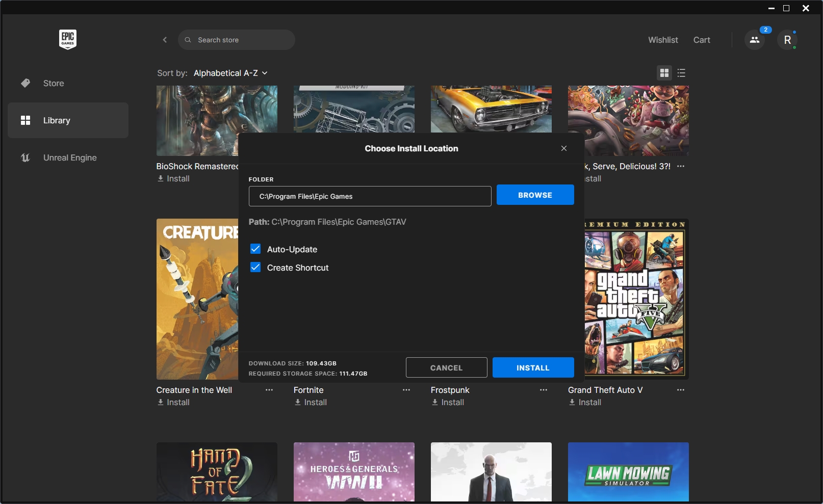Image resolution: width=823 pixels, height=504 pixels.
Task: Click download icon under BioShock Remastered
Action: point(161,178)
